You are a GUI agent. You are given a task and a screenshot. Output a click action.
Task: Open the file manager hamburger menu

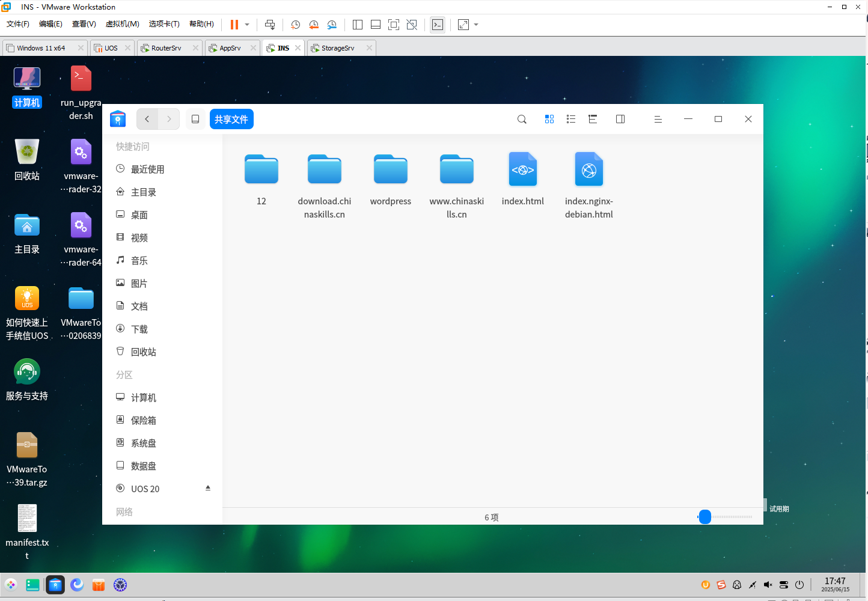point(658,119)
